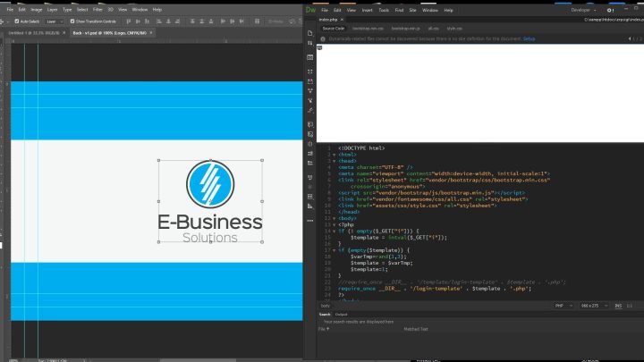Collapse the body tag at line 12
The image size is (644, 362).
[x=334, y=218]
